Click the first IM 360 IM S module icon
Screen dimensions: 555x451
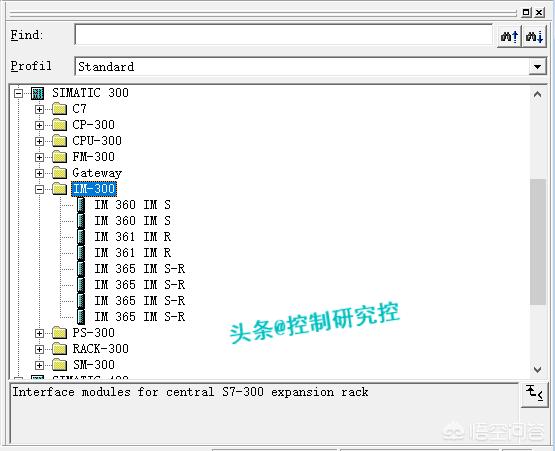[81, 205]
